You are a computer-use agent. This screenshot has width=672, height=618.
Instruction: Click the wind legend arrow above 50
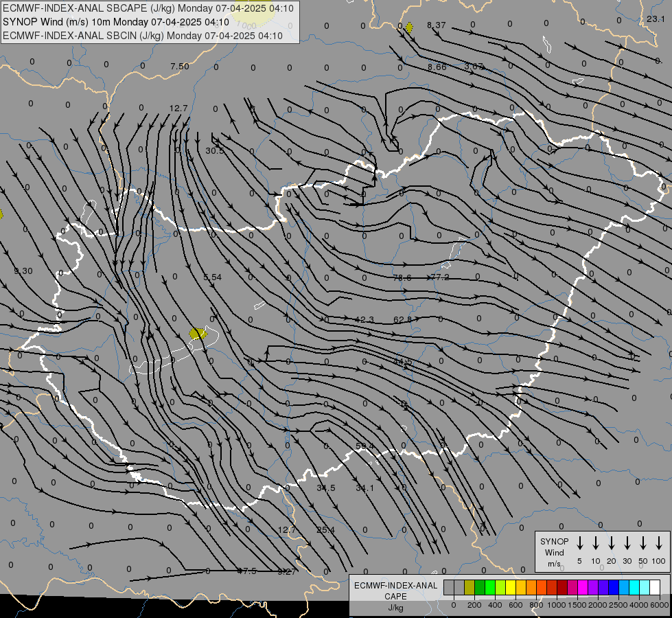[643, 543]
